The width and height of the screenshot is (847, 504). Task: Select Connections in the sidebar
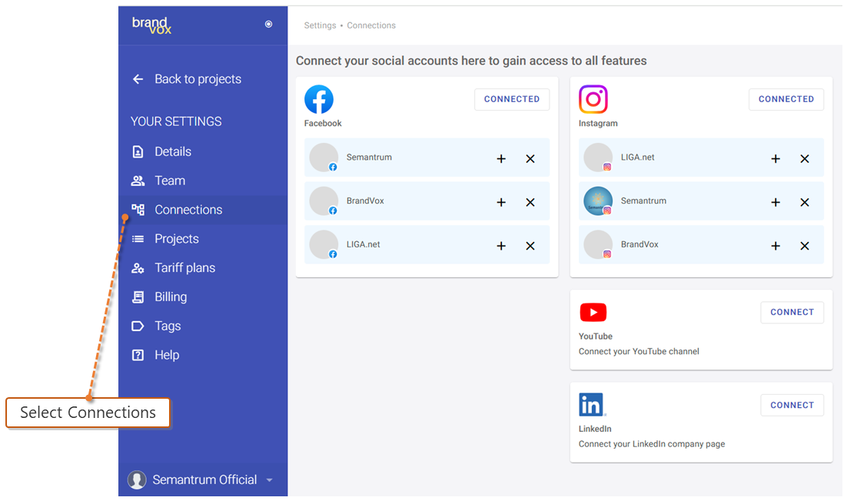pyautogui.click(x=203, y=210)
